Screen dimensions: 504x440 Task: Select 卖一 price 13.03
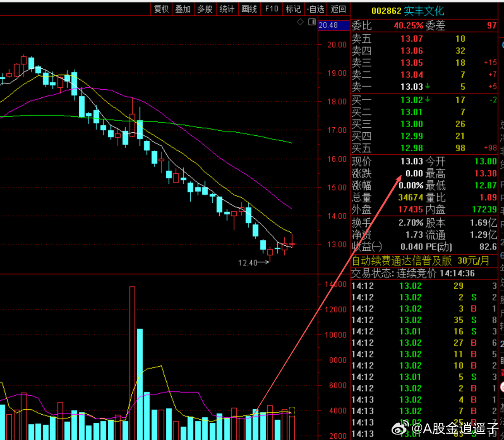411,86
